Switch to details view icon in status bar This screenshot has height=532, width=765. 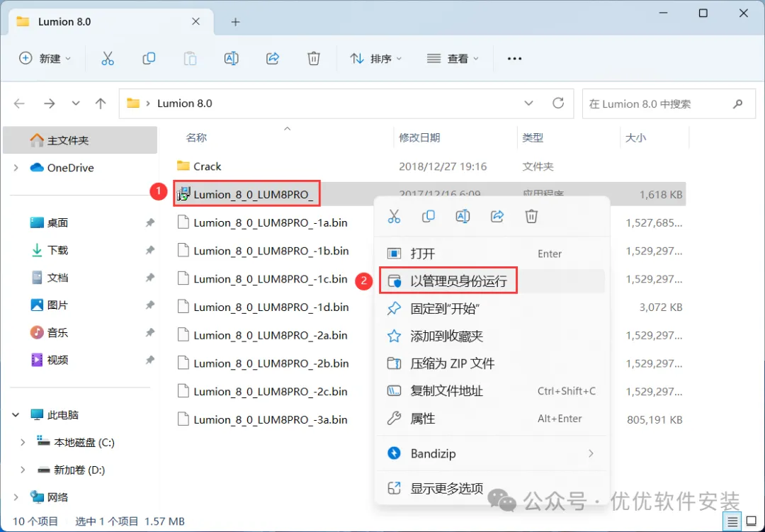(732, 522)
